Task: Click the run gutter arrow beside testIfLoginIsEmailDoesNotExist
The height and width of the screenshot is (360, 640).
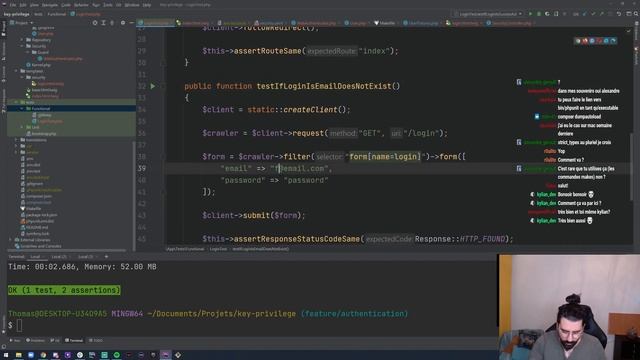Action: (153, 86)
